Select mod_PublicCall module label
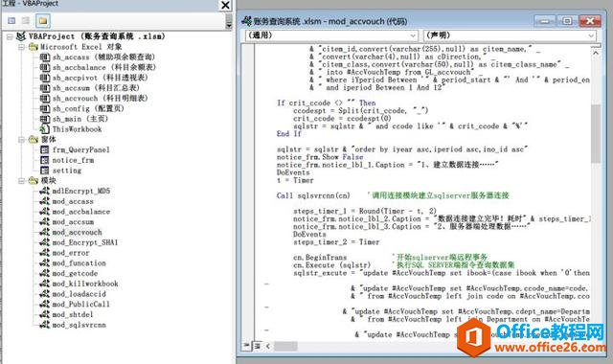 click(80, 305)
